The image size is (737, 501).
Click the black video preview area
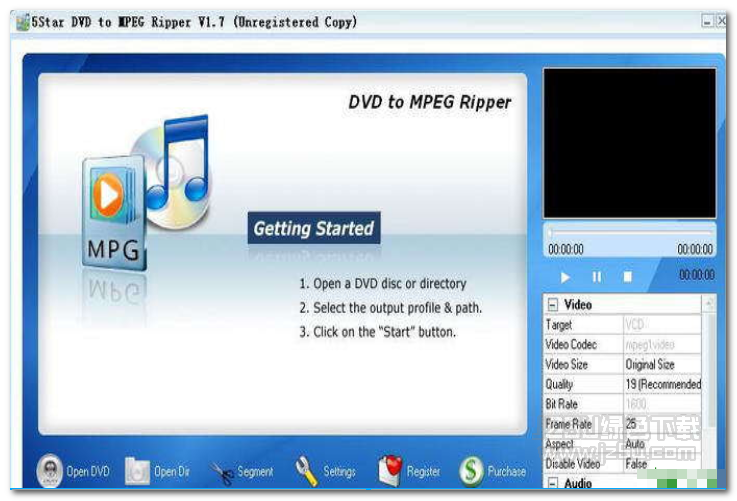pos(629,143)
